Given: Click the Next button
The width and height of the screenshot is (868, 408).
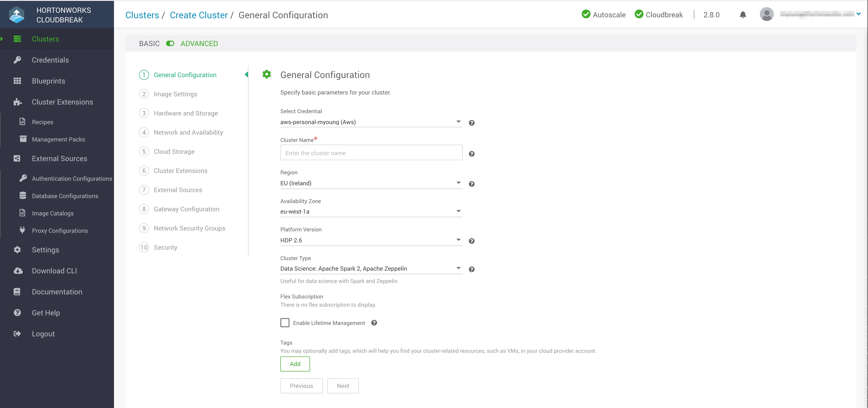Looking at the screenshot, I should [343, 386].
